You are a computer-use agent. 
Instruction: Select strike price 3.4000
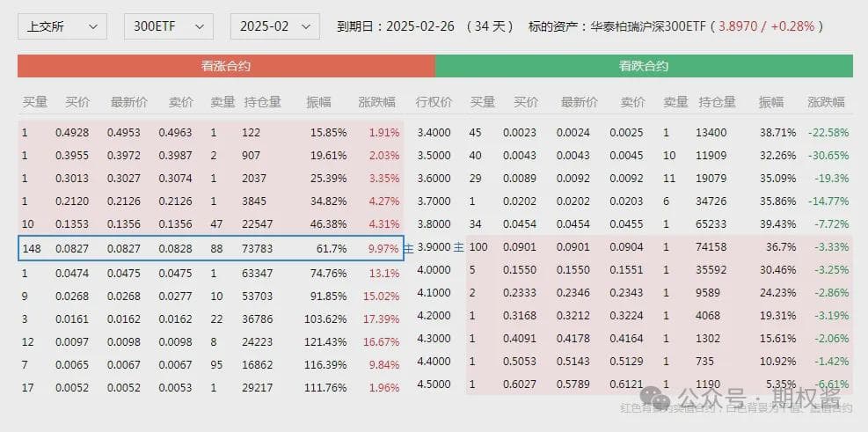pyautogui.click(x=434, y=133)
